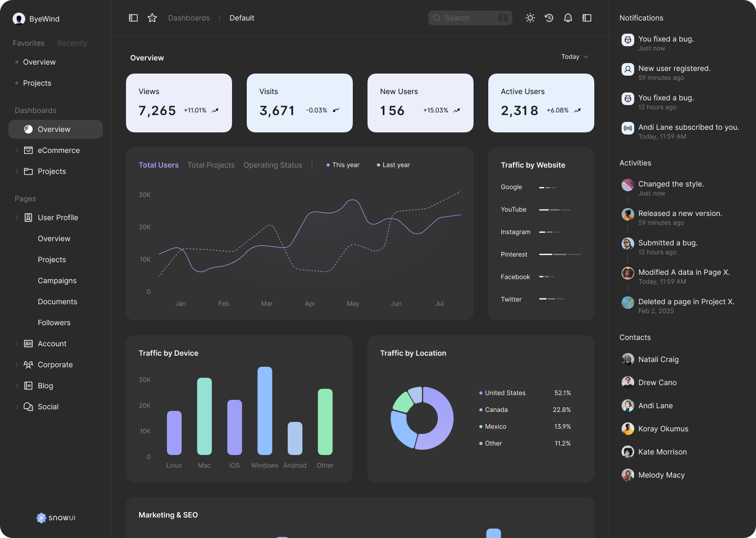Toggle the 'United States' entry in location legend

pos(505,392)
